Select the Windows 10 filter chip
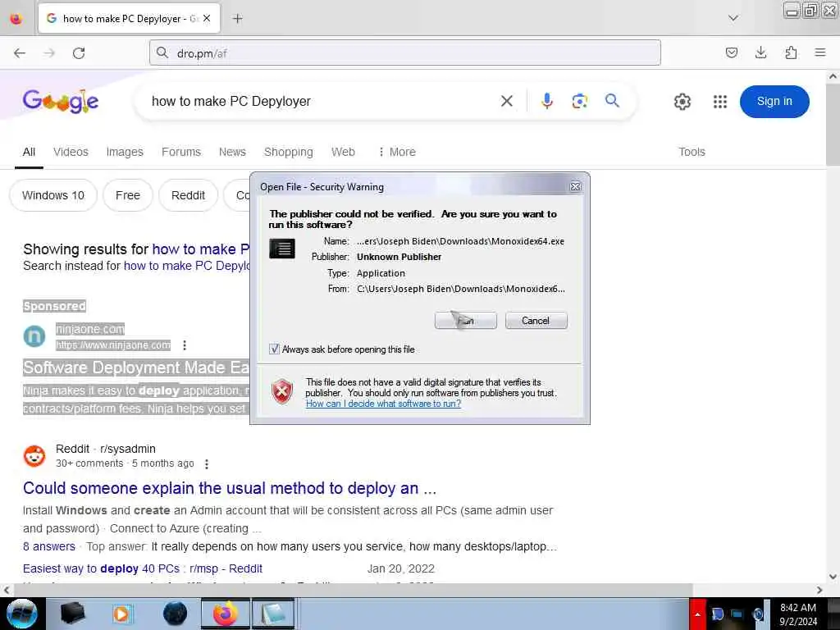This screenshot has width=840, height=630. click(x=53, y=195)
